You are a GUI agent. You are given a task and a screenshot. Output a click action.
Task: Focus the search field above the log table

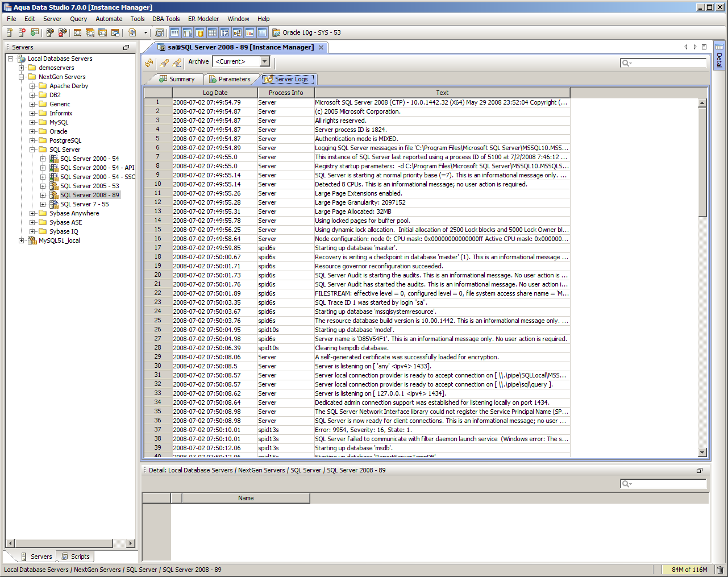coord(663,63)
